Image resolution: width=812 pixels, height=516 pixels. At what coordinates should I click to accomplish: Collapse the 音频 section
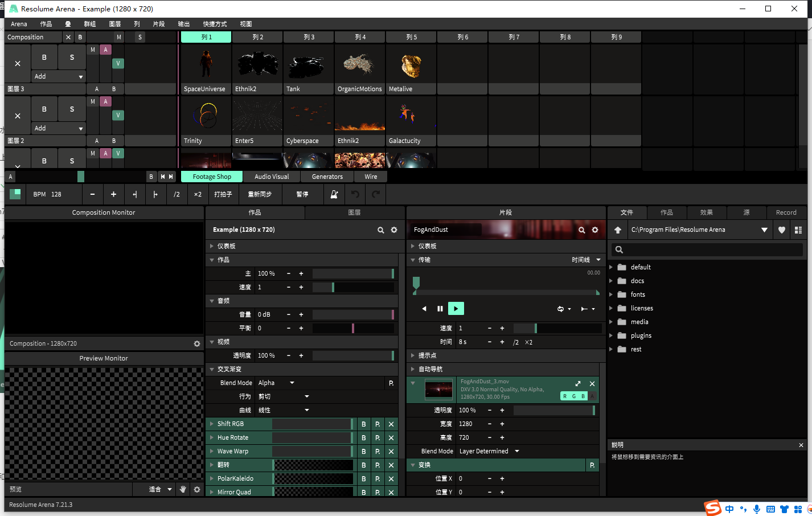(x=212, y=301)
